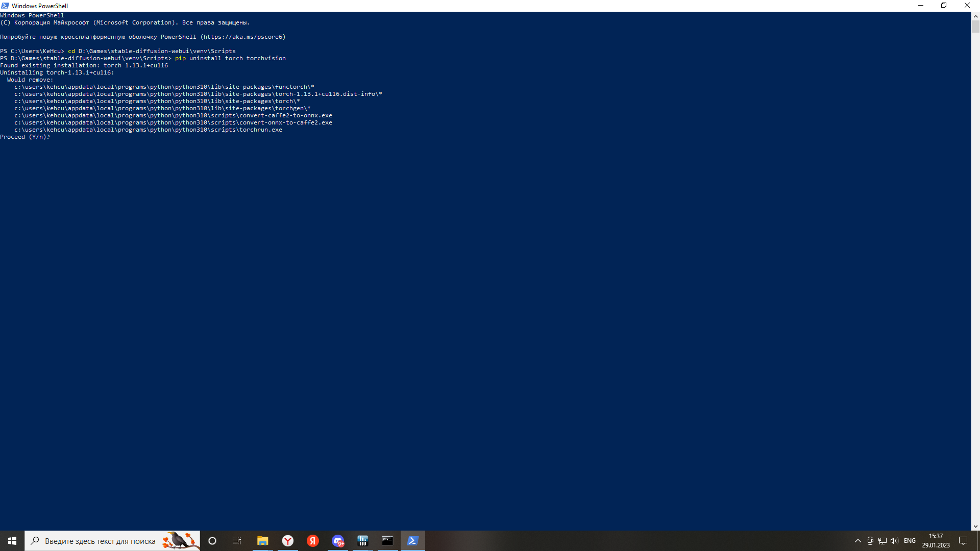Open File Explorer from the taskbar
The width and height of the screenshot is (980, 551).
click(262, 541)
